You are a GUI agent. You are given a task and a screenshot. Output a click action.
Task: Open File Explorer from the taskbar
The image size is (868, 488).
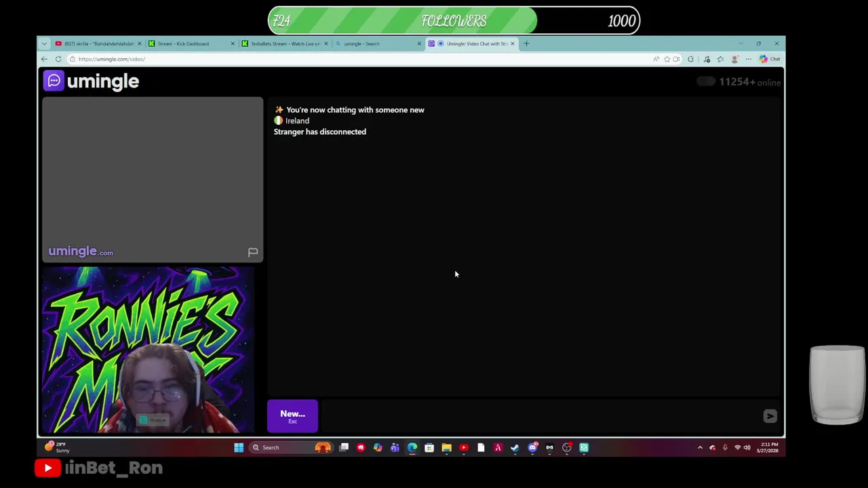point(446,447)
